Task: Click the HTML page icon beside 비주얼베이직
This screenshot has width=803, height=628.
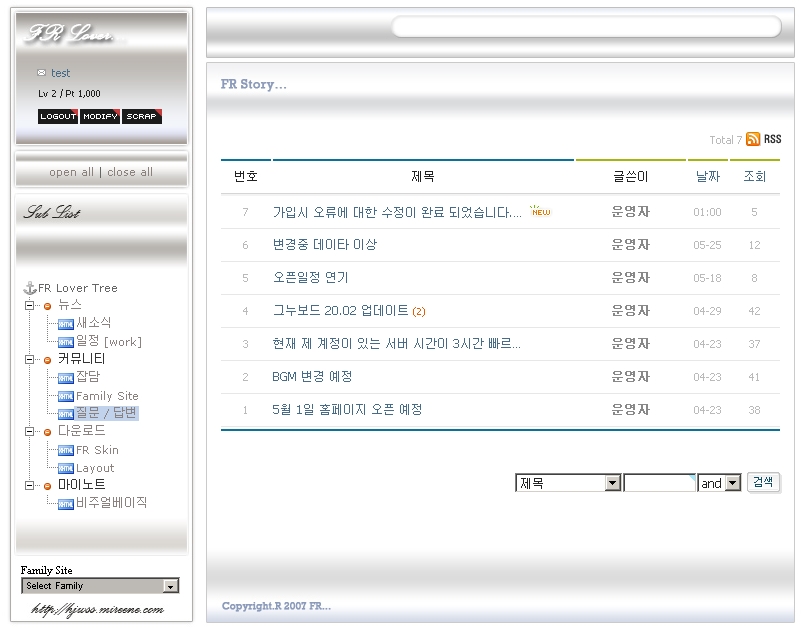Action: click(66, 504)
